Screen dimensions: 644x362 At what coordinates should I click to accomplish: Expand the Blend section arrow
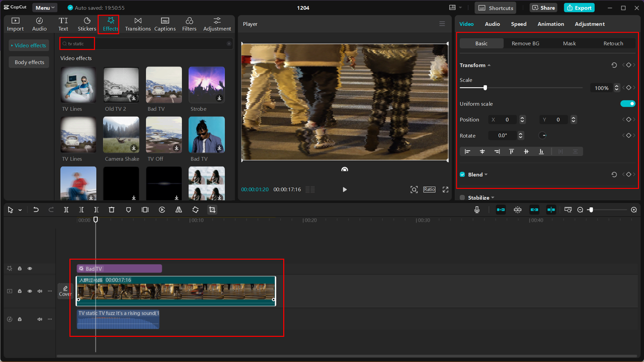click(x=486, y=175)
